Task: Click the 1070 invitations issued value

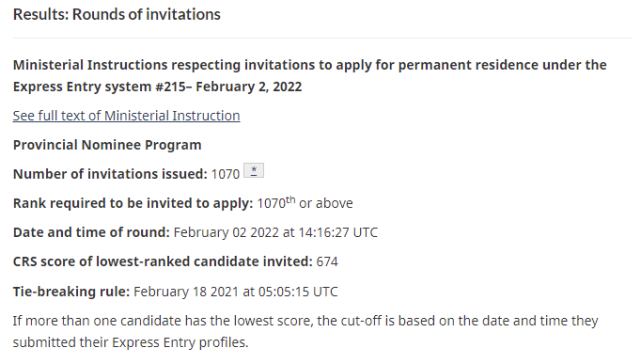Action: pyautogui.click(x=225, y=174)
